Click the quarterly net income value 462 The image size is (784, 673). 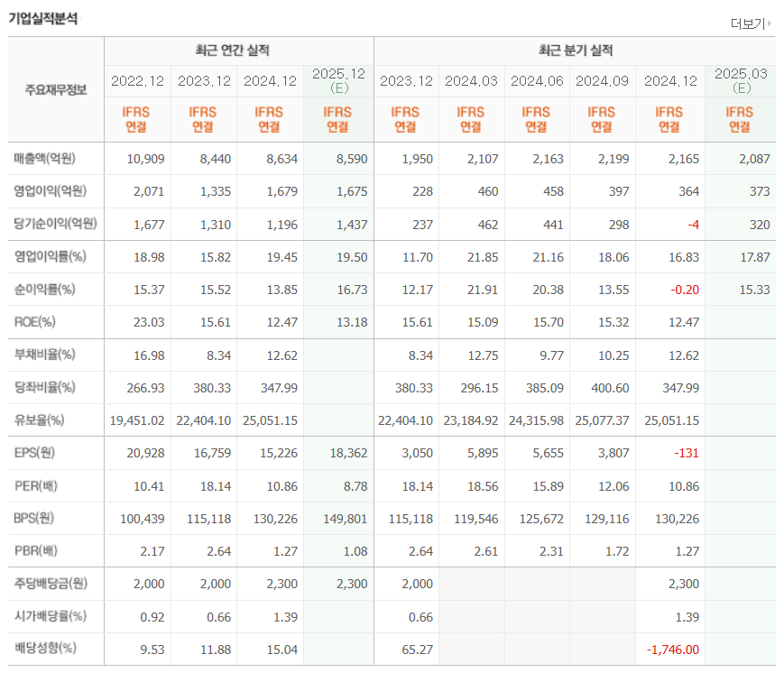coord(488,225)
